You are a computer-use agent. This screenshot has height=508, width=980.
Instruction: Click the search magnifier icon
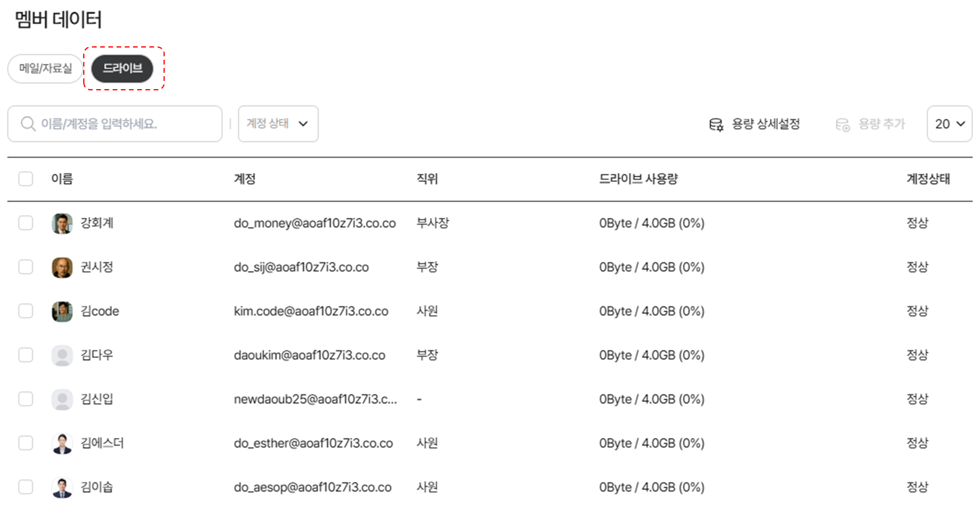tap(28, 124)
